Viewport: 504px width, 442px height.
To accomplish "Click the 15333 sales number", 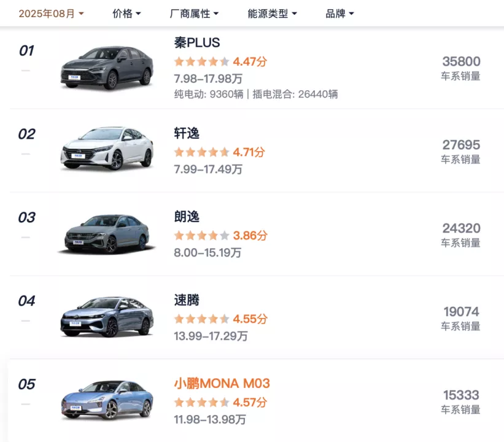I will [x=461, y=395].
